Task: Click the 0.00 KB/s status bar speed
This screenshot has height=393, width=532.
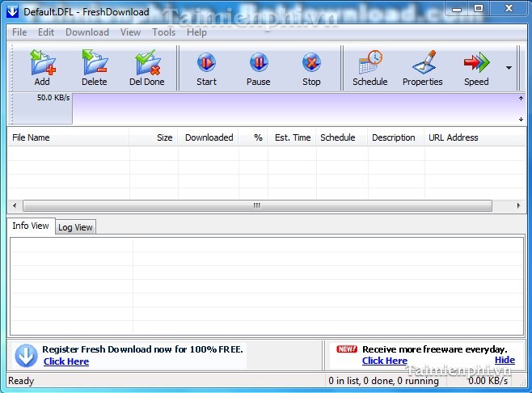Action: click(488, 381)
